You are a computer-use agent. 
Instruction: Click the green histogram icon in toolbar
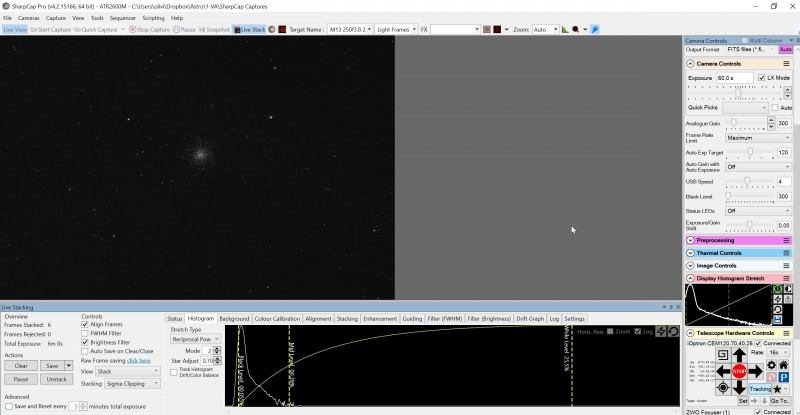pos(565,30)
